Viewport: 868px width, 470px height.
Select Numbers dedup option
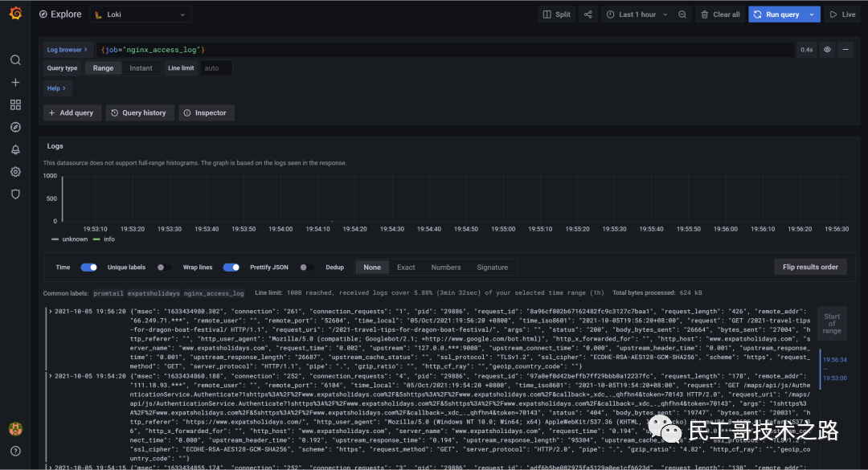445,268
